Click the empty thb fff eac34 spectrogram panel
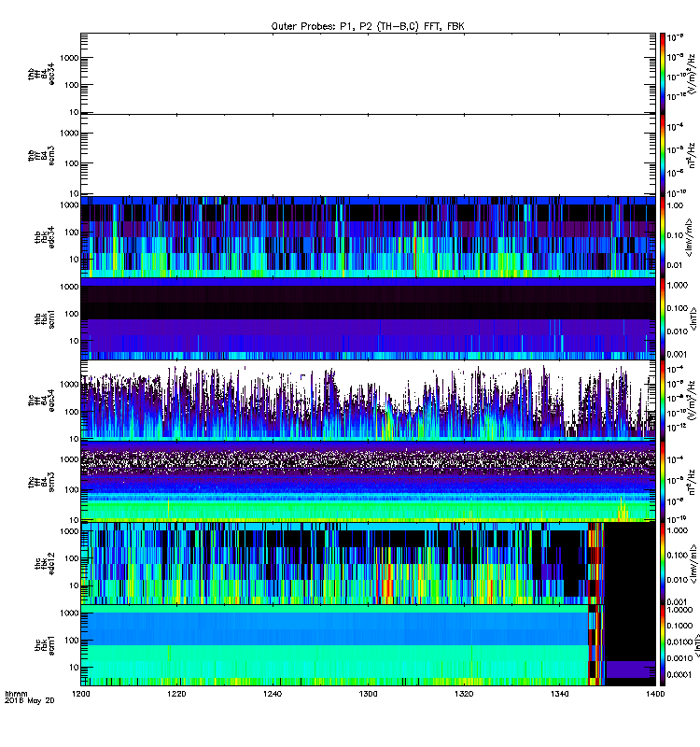The width and height of the screenshot is (700, 747). click(368, 74)
